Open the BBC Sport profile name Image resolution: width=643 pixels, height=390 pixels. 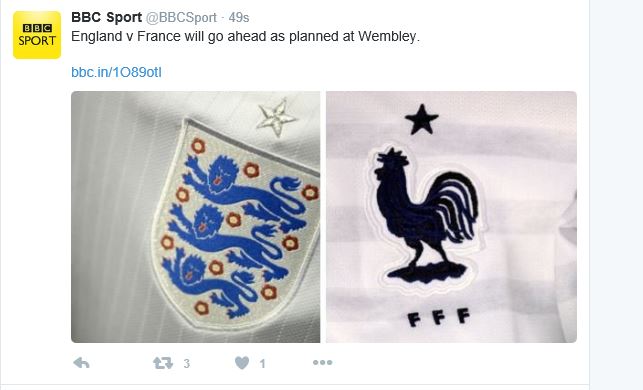(x=107, y=17)
